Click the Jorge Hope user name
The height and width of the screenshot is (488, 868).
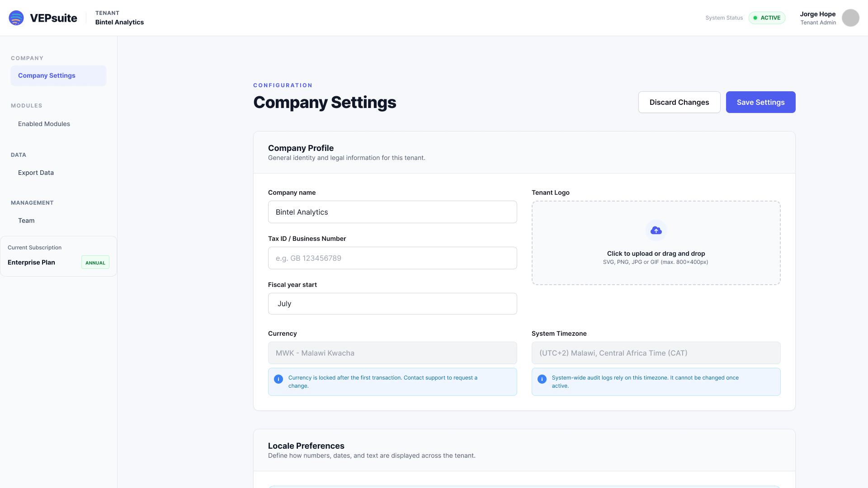coord(817,14)
